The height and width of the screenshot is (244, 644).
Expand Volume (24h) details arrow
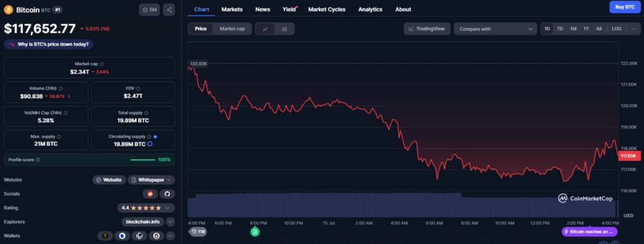[69, 96]
